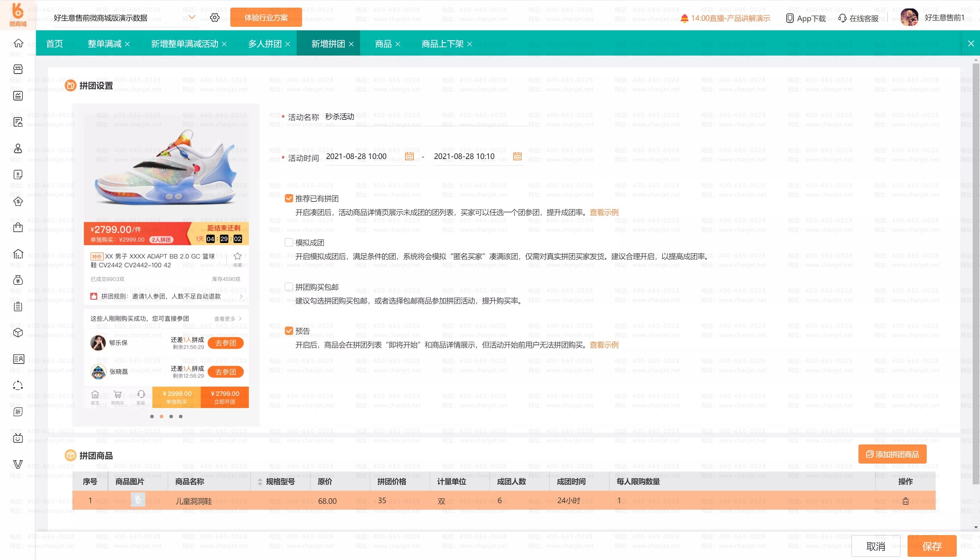Open 查看示例 link under 推荐已有拼团
Image resolution: width=980 pixels, height=560 pixels.
[x=604, y=212]
